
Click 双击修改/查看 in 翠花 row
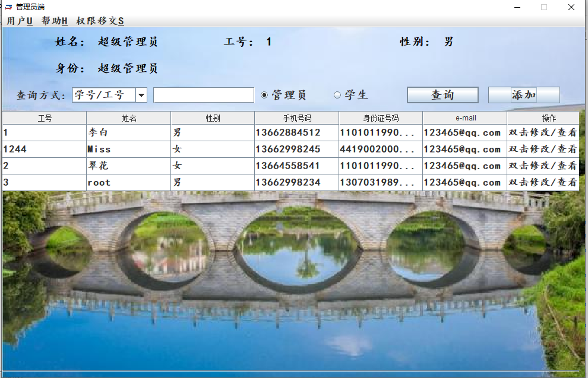pos(543,166)
